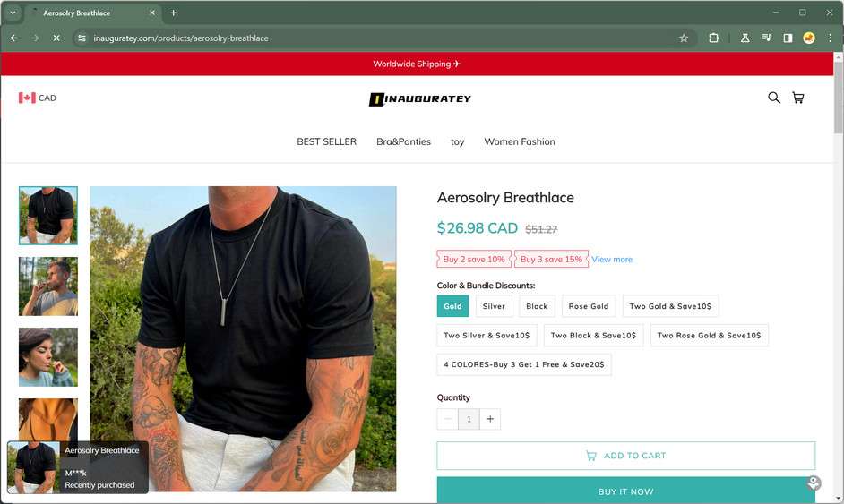Select the woman inhaling necklace thumbnail
This screenshot has width=844, height=504.
[48, 357]
